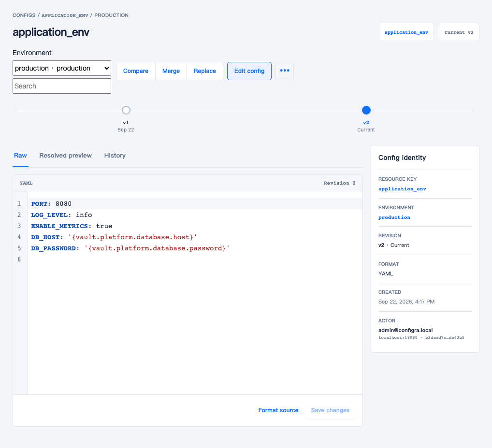Viewport: 492px width, 448px height.
Task: Activate Edit config
Action: (249, 71)
